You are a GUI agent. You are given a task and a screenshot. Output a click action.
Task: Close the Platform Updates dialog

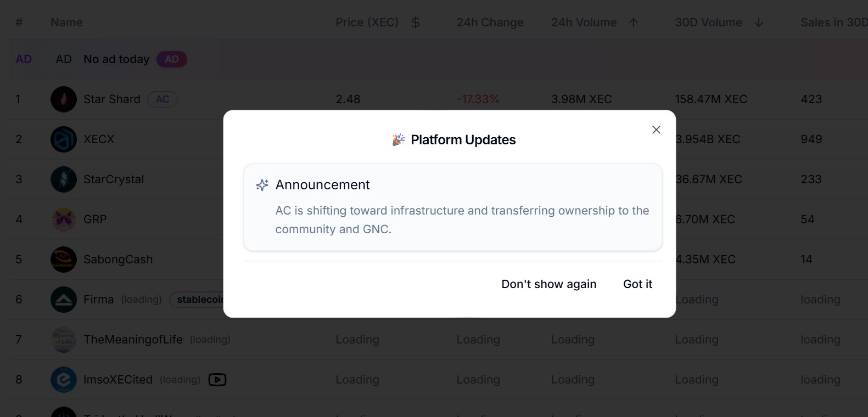click(656, 130)
